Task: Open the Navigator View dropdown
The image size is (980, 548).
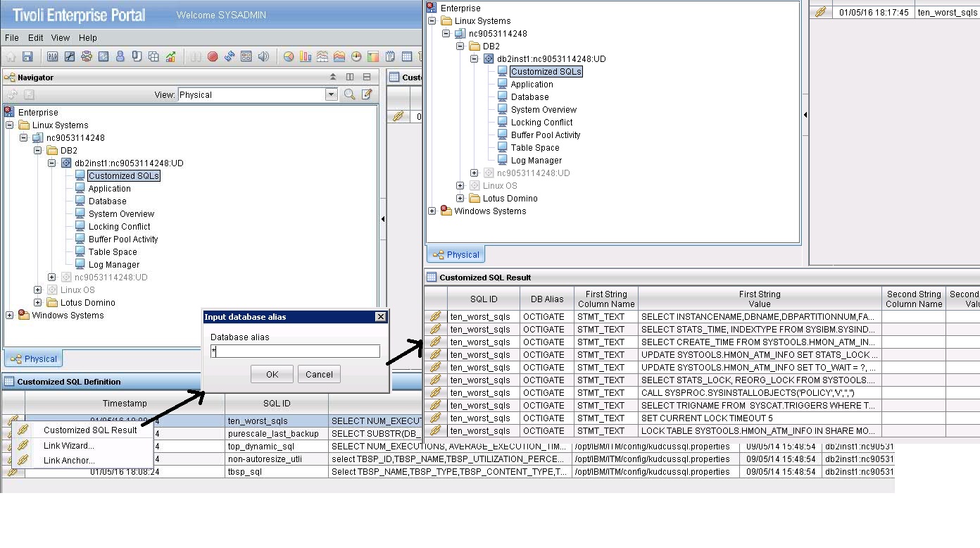Action: 332,94
